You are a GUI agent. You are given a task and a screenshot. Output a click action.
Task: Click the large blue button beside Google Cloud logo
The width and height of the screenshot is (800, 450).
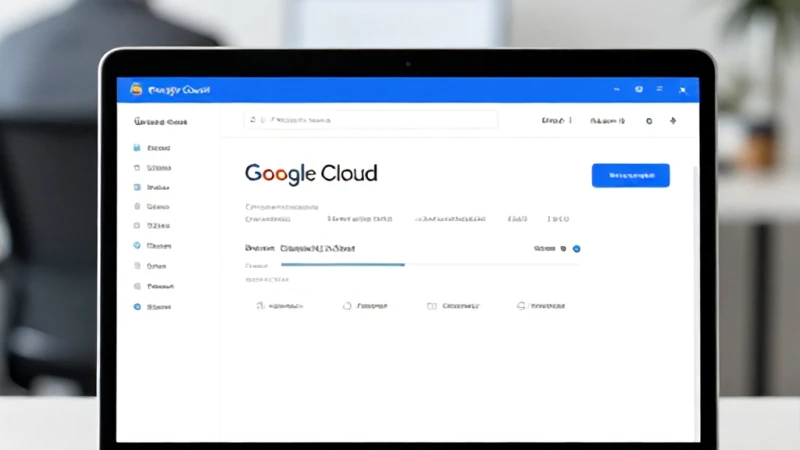(x=631, y=176)
